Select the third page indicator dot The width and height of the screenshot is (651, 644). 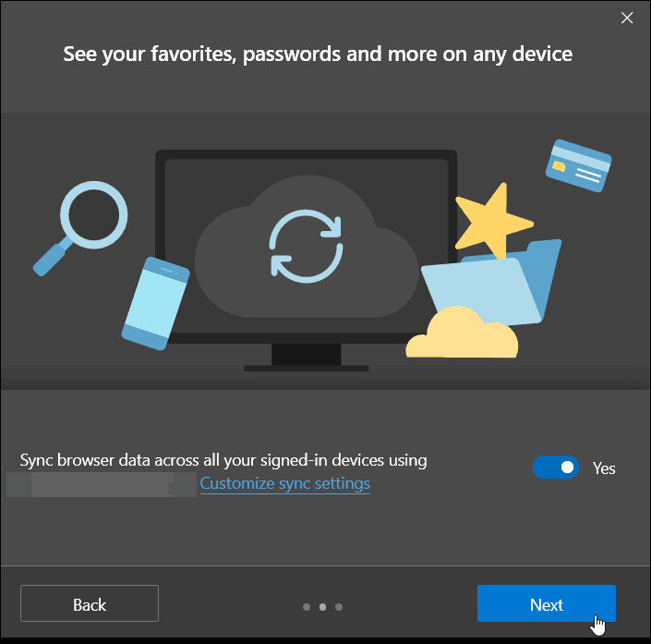[339, 607]
